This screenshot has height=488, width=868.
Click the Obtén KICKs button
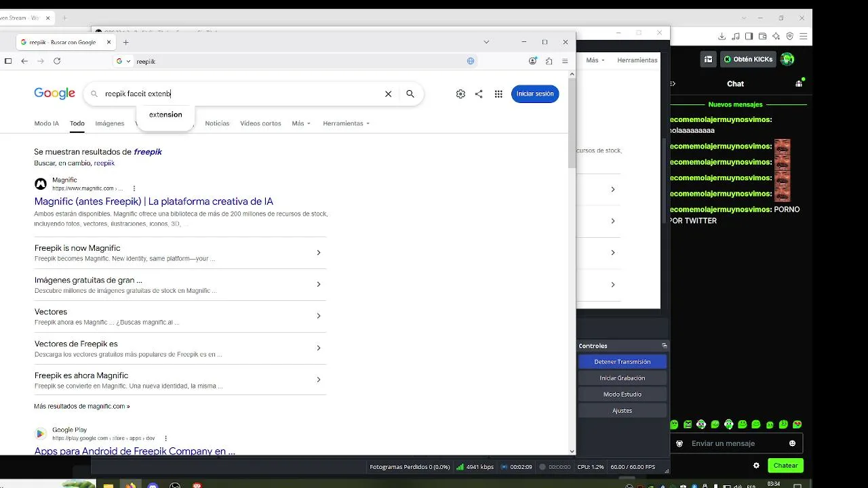748,59
